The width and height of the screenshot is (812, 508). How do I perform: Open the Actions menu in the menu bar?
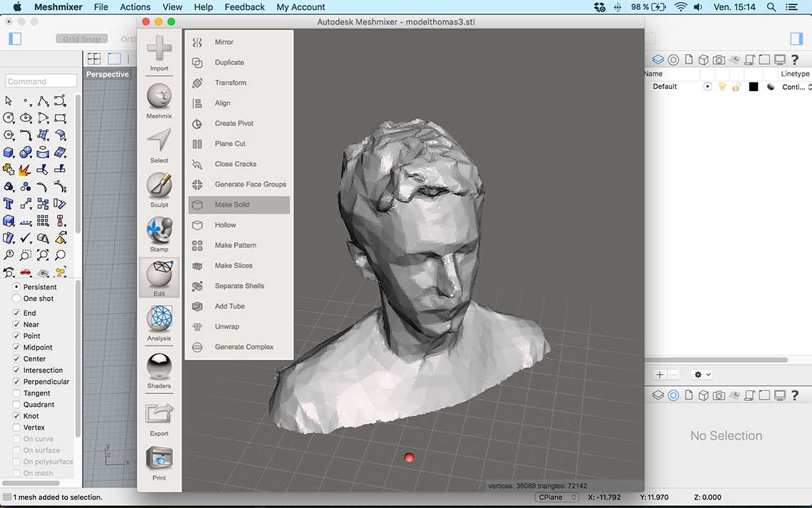(x=135, y=6)
